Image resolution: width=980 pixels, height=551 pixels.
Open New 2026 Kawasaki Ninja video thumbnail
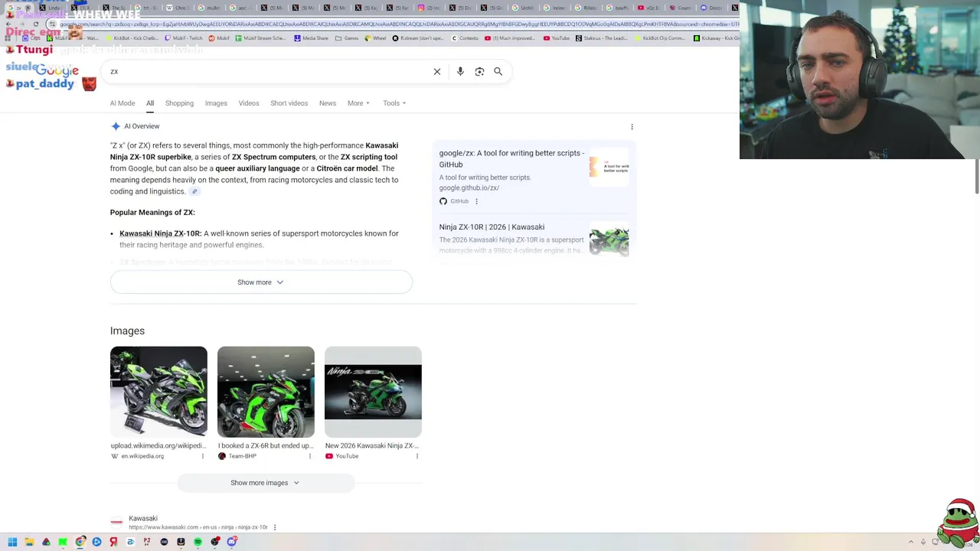tap(373, 392)
